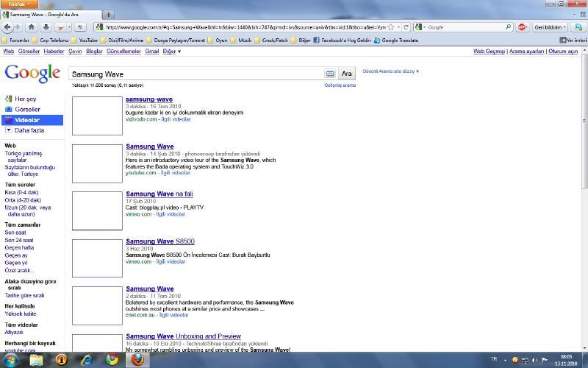Click the thumbnail of the samsung-wave vidivodo result
This screenshot has height=368, width=588.
[97, 116]
